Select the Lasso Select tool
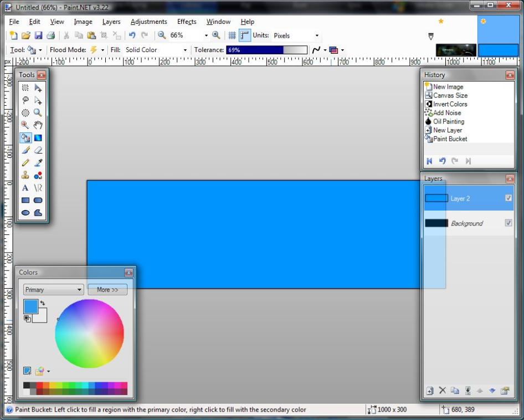This screenshot has height=420, width=524. click(25, 100)
